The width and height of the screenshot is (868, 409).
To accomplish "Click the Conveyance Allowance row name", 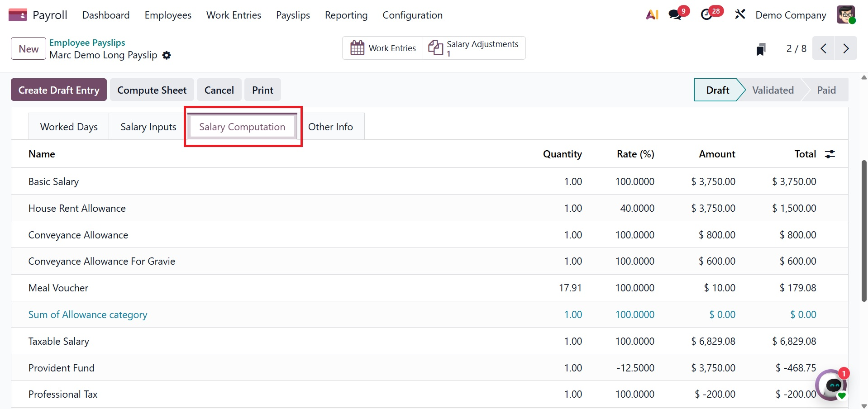I will 78,235.
